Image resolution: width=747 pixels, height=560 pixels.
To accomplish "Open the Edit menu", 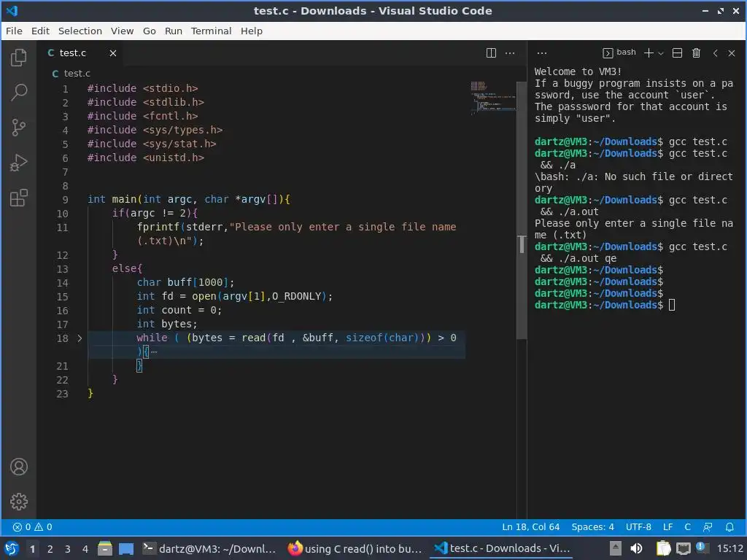I will pos(41,31).
